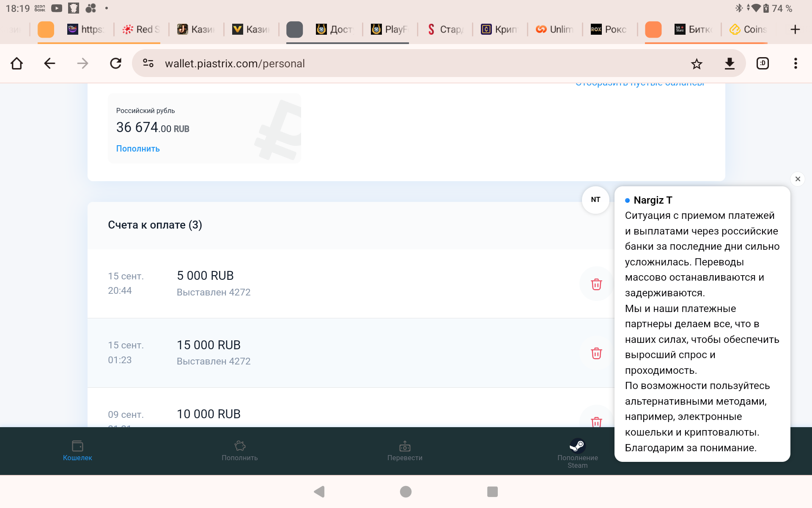Delete the 15 000 RUB invoice
The image size is (812, 508).
[x=596, y=353]
